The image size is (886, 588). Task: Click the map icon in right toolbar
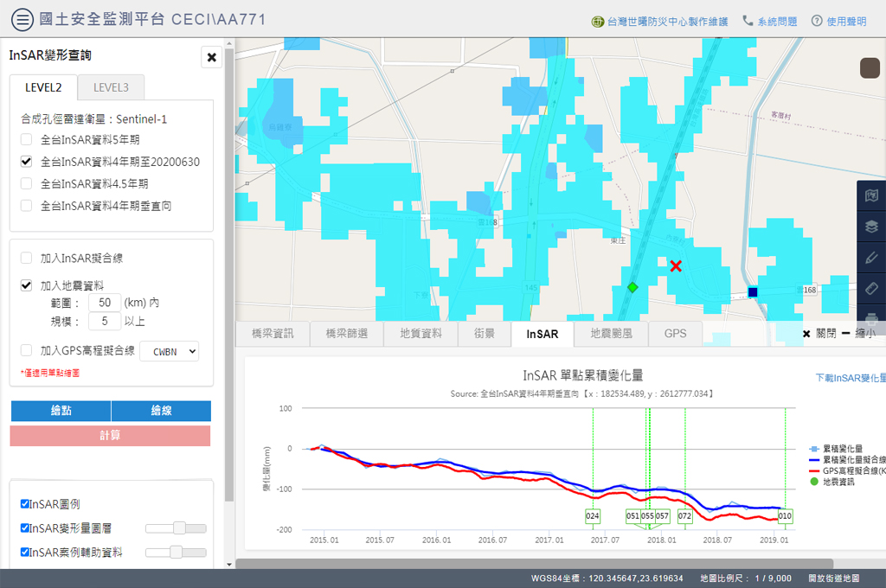tap(871, 196)
